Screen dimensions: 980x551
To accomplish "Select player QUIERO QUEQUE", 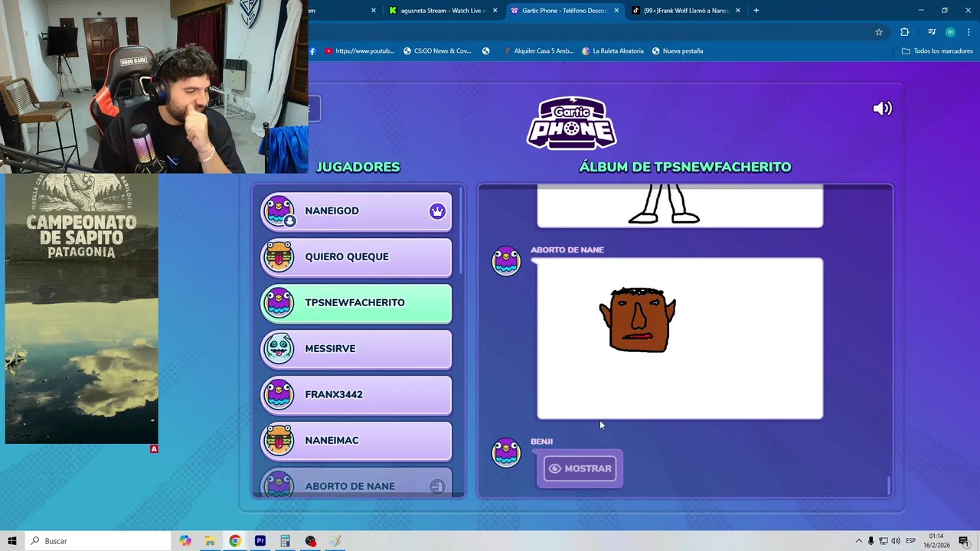I will (x=356, y=257).
